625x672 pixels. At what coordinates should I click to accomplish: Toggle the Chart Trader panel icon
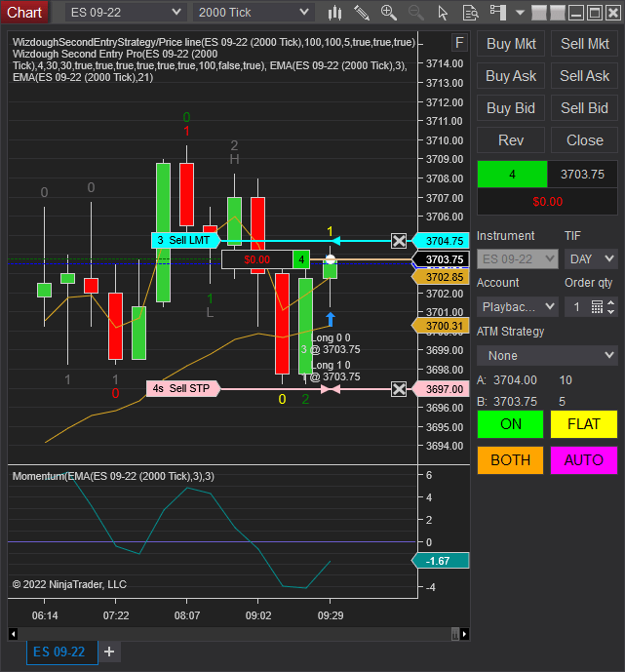[498, 13]
